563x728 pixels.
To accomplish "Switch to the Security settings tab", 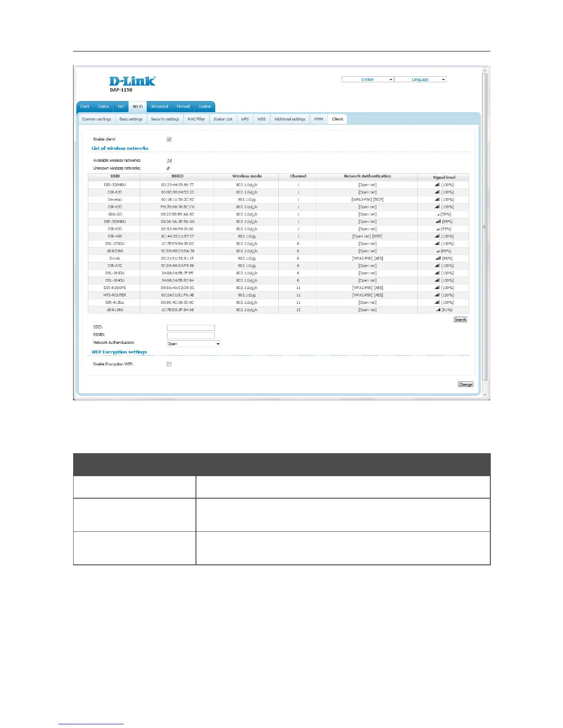I will pos(165,119).
